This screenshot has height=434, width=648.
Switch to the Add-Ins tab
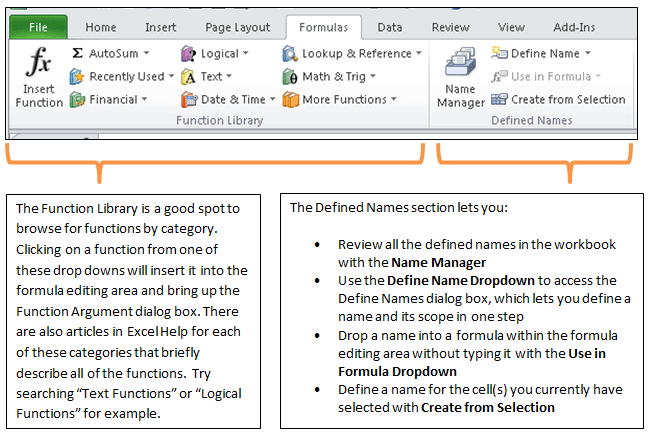(x=574, y=27)
